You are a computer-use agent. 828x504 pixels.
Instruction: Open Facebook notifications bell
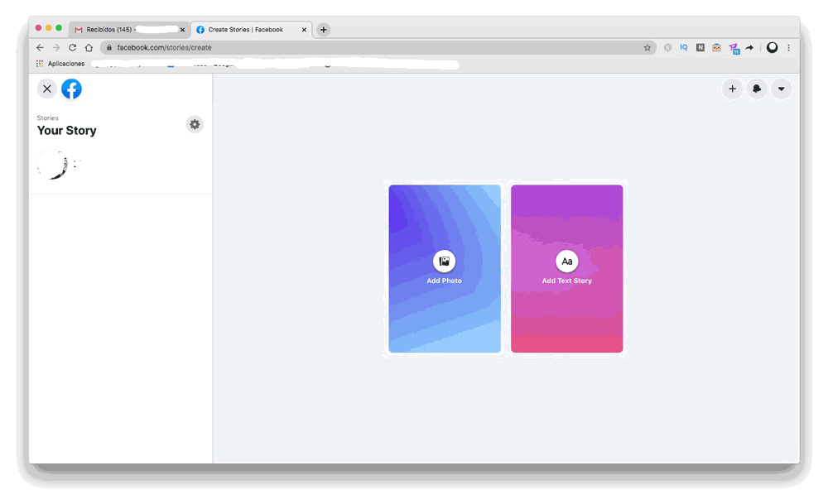tap(757, 89)
